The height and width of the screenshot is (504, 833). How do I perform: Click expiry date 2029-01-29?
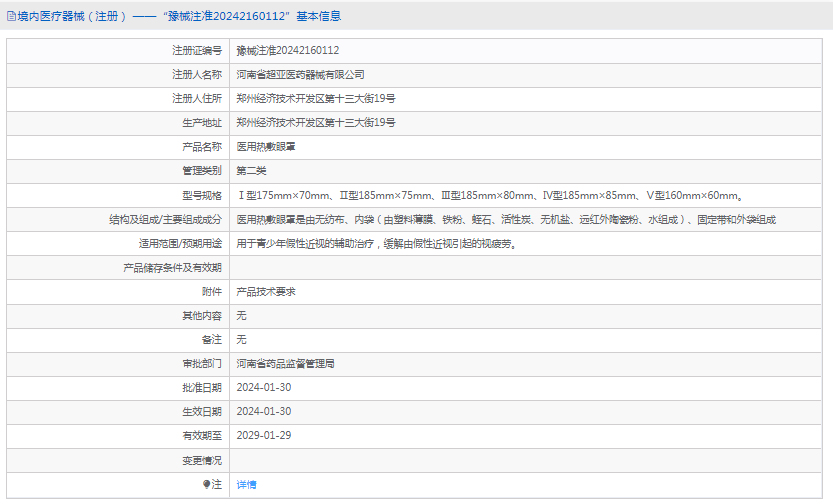[x=263, y=435]
